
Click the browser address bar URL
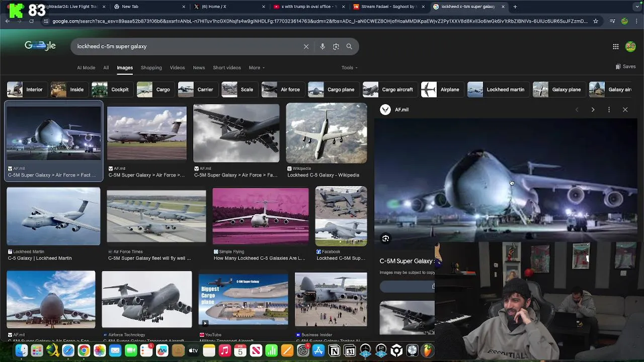coord(320,21)
